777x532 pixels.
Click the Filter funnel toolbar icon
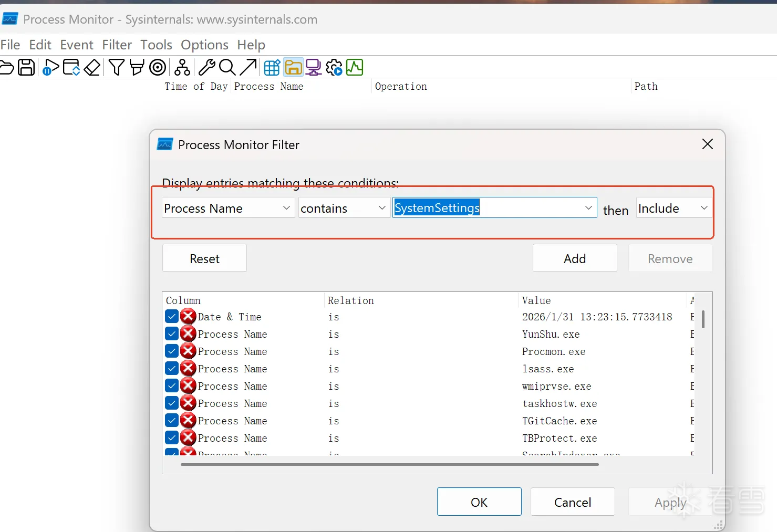[117, 67]
